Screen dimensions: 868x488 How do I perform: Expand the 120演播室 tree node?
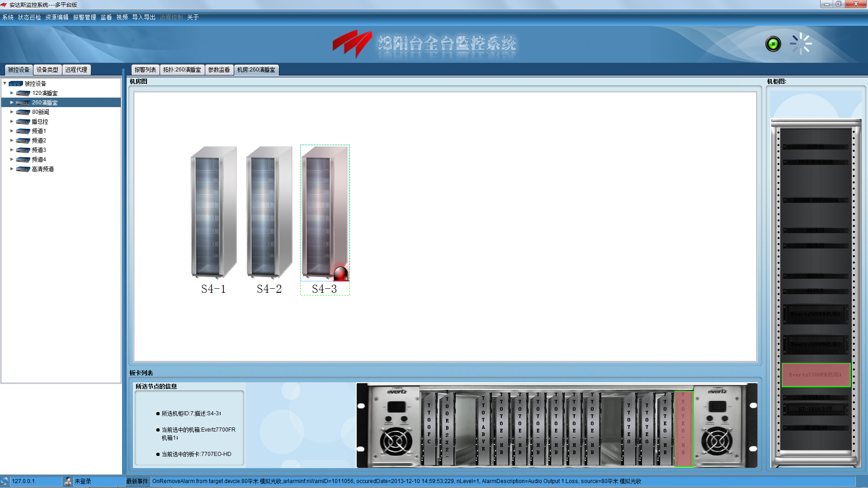pos(12,93)
